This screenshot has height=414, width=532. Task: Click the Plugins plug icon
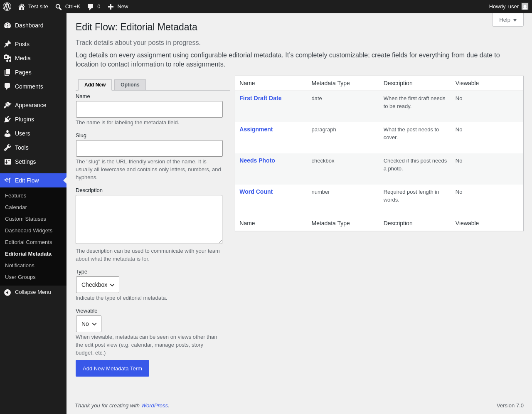(7, 119)
